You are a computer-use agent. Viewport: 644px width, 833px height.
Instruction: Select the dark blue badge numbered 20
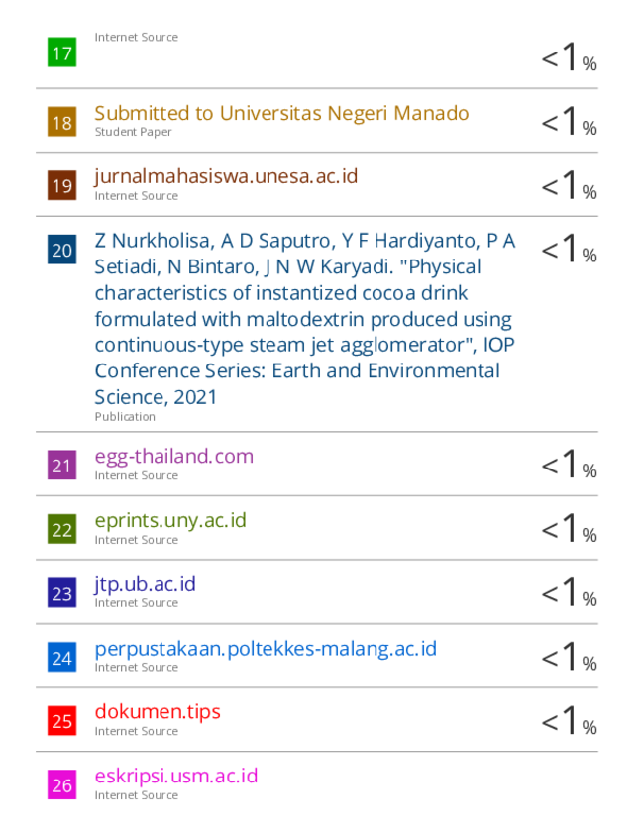point(61,250)
